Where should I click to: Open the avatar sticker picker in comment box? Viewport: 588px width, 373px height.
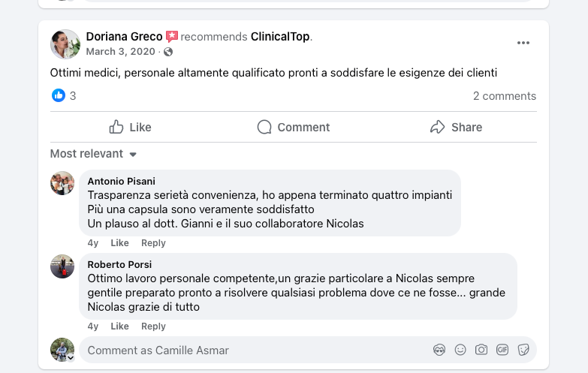[439, 350]
